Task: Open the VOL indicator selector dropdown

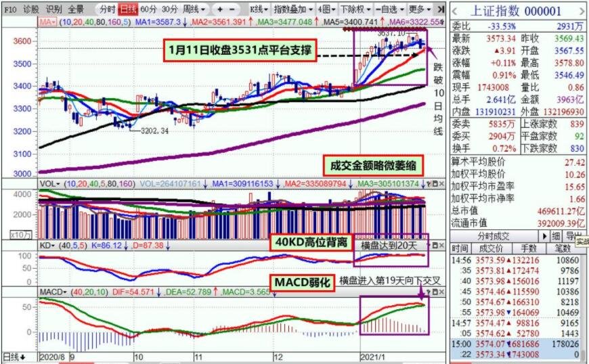Action: point(50,184)
